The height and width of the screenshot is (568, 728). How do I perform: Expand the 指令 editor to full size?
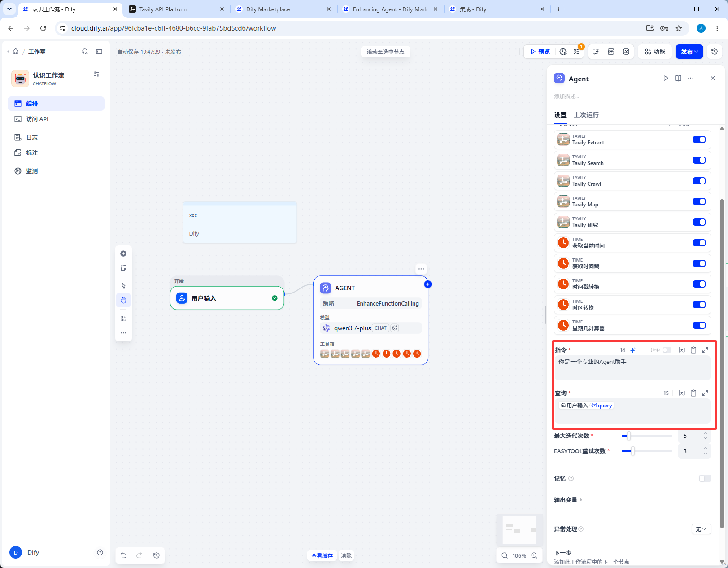coord(705,350)
